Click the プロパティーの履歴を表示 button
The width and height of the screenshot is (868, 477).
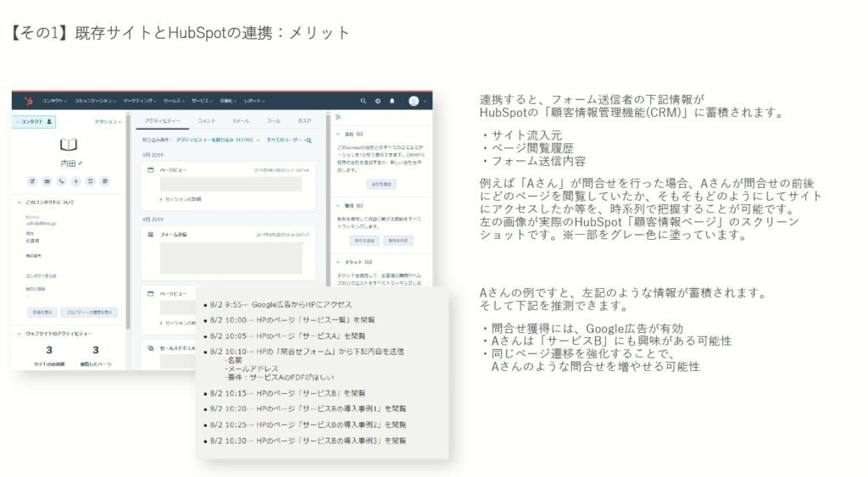click(x=88, y=312)
